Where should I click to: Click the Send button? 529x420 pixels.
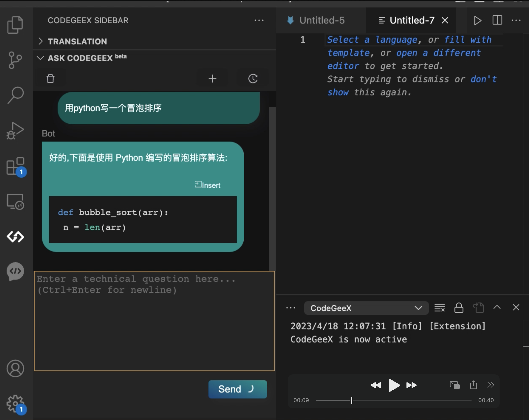(x=237, y=389)
